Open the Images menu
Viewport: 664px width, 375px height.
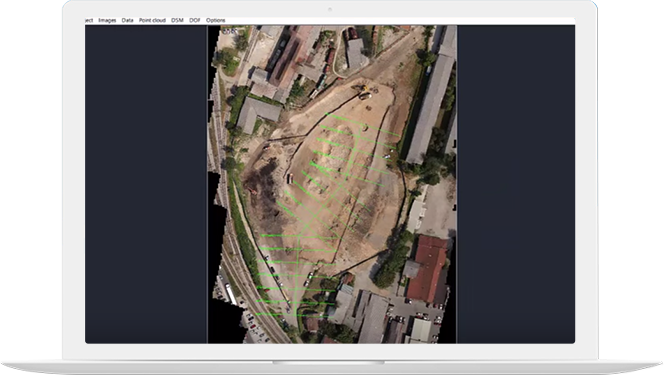click(x=107, y=20)
